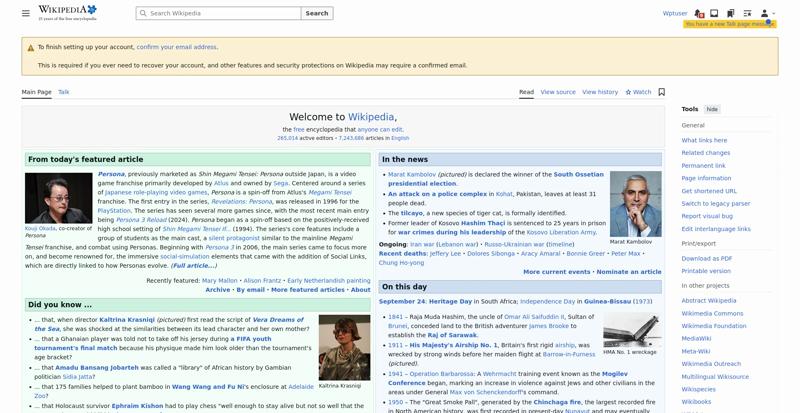Screen dimensions: 800x413
Task: Open the View history tab
Action: tap(600, 92)
